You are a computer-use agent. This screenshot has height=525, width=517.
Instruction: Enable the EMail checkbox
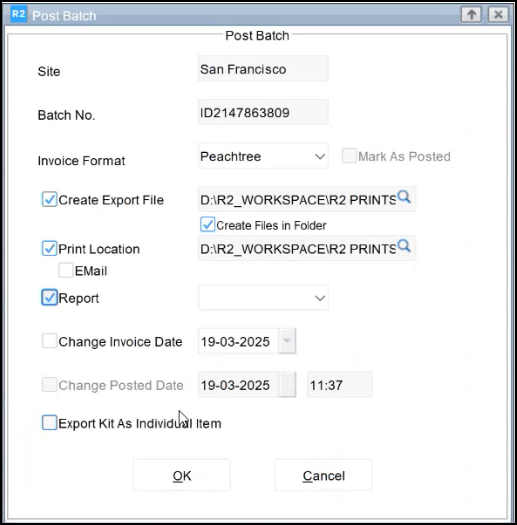[65, 270]
